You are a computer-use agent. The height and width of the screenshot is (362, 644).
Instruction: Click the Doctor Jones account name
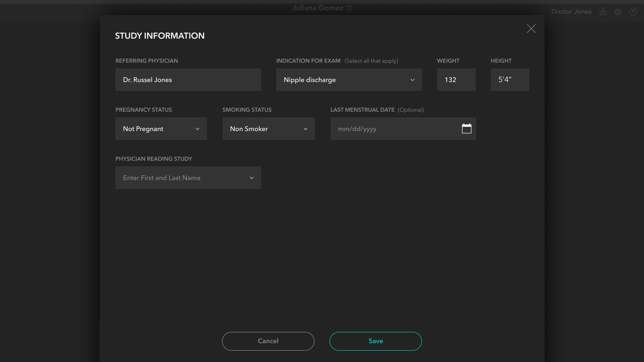pos(571,12)
